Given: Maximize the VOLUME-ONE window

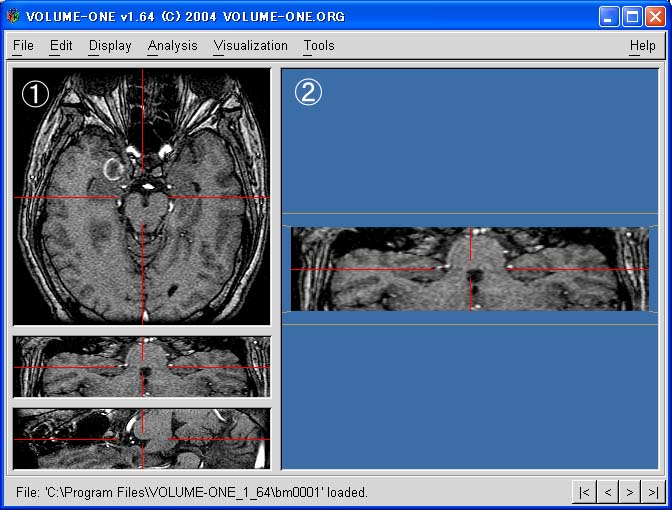Looking at the screenshot, I should (632, 17).
